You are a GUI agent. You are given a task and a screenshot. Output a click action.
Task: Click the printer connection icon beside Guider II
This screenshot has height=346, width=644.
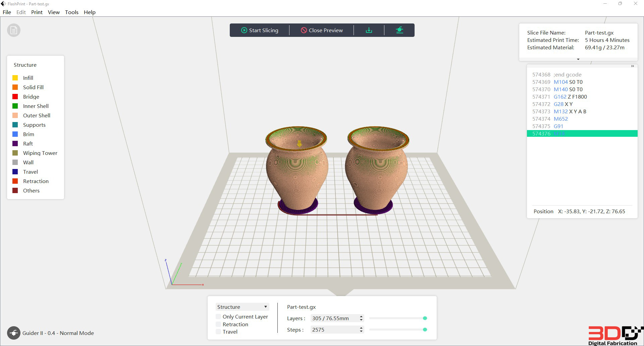(14, 333)
